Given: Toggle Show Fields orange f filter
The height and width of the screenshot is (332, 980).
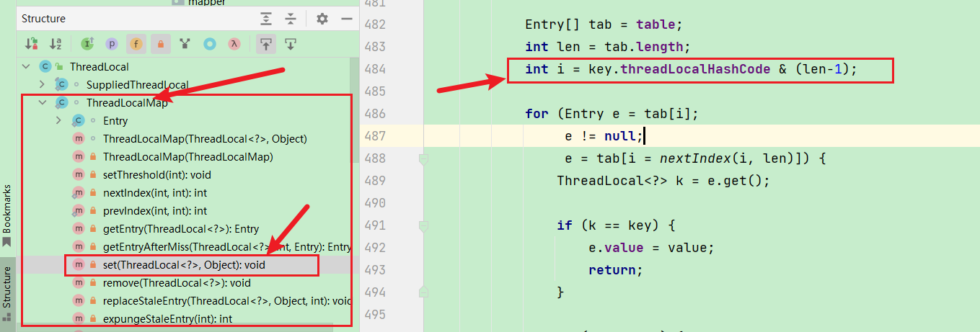Looking at the screenshot, I should pos(136,44).
